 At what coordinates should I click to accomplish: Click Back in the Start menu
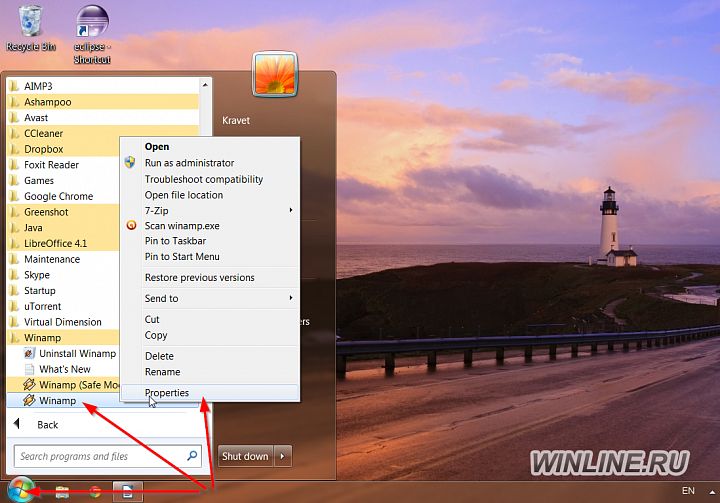(x=47, y=424)
